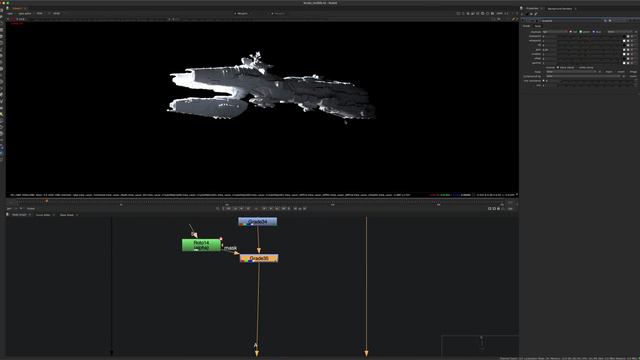640x360 pixels.
Task: Open the gamma color wheel picker
Action: (x=628, y=63)
